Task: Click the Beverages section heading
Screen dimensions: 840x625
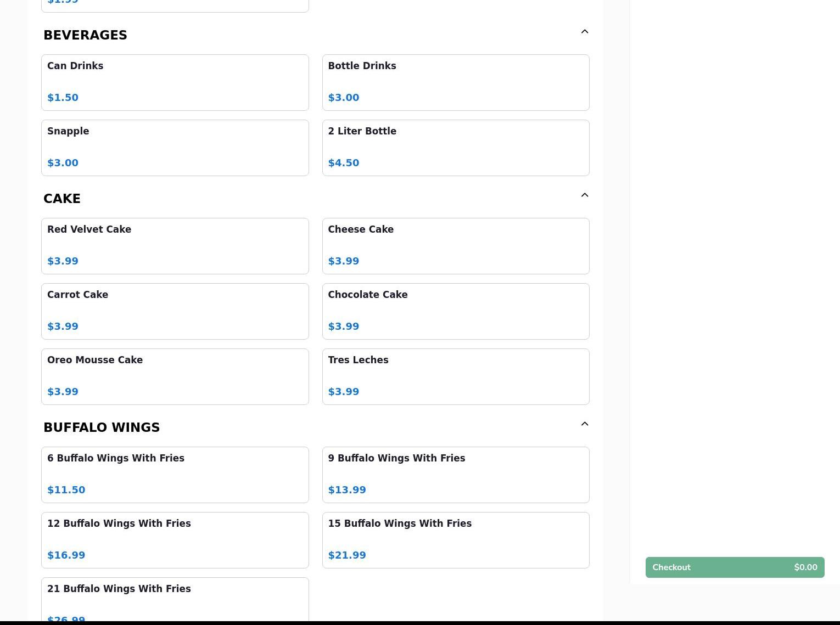Action: pos(86,35)
